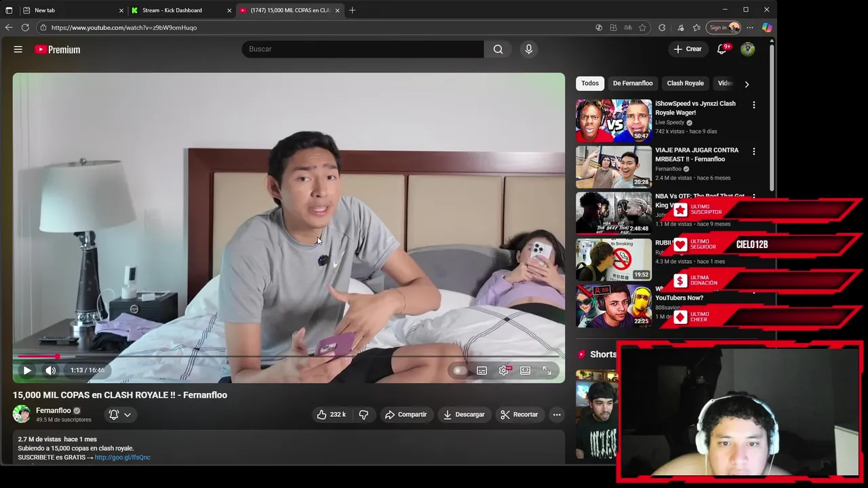Open options for iShowSpeed vs Jynxzi video
This screenshot has width=868, height=488.
[x=753, y=105]
